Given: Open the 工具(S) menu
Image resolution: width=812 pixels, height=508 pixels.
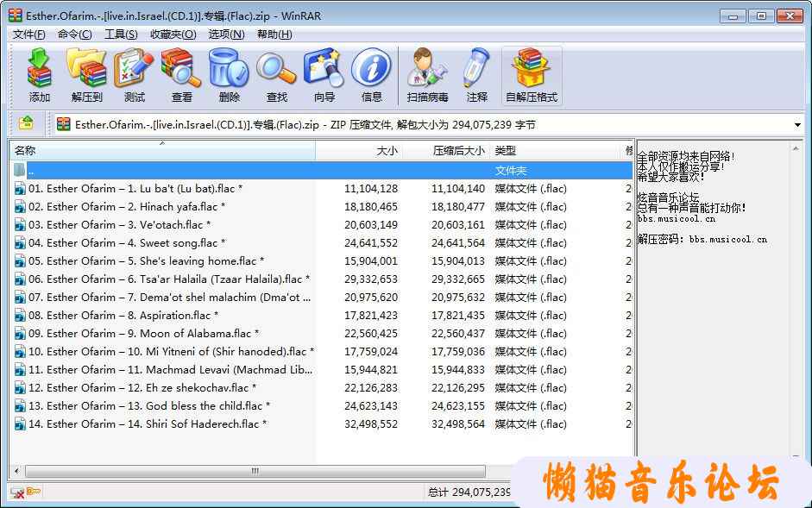Looking at the screenshot, I should (x=121, y=34).
